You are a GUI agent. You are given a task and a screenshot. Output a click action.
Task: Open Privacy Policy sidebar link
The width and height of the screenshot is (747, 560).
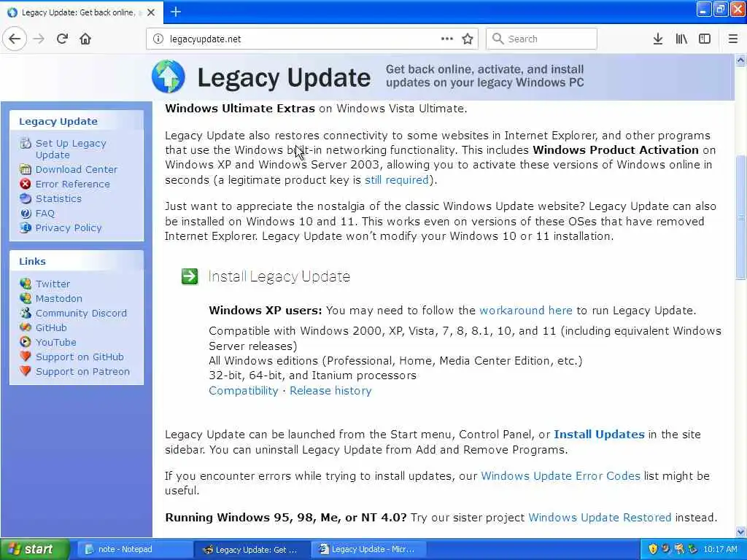click(69, 228)
